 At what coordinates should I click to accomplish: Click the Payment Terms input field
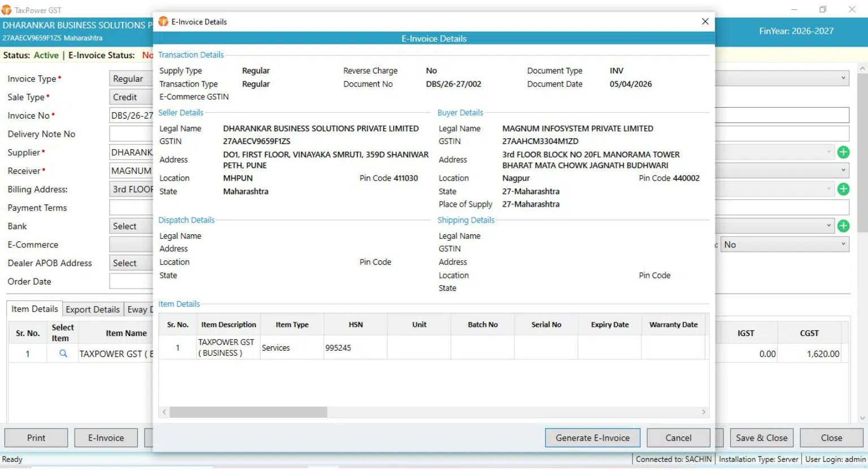pyautogui.click(x=131, y=208)
